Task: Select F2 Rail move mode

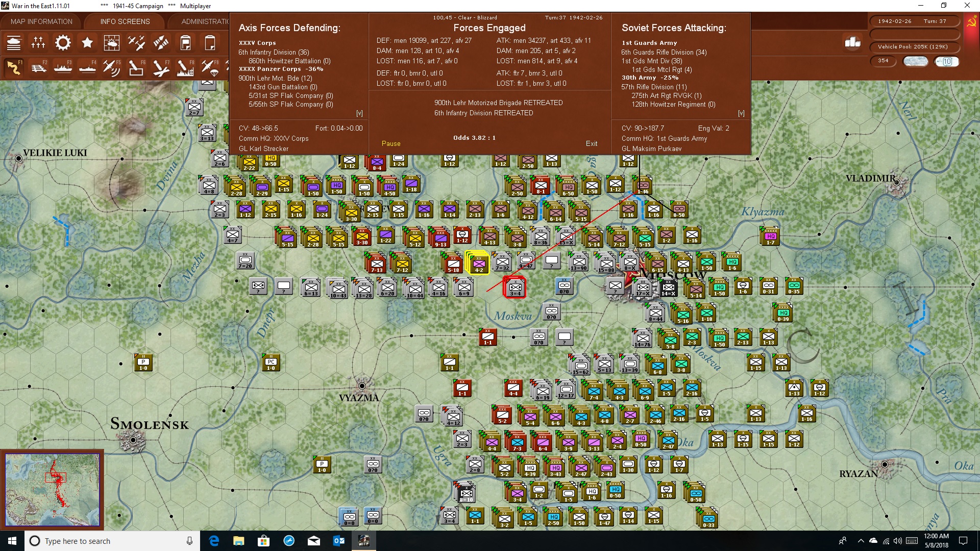Action: point(38,67)
